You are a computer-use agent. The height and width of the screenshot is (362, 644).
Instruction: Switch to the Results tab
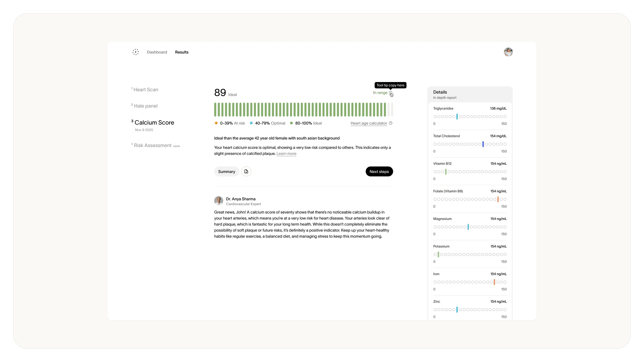pyautogui.click(x=182, y=52)
